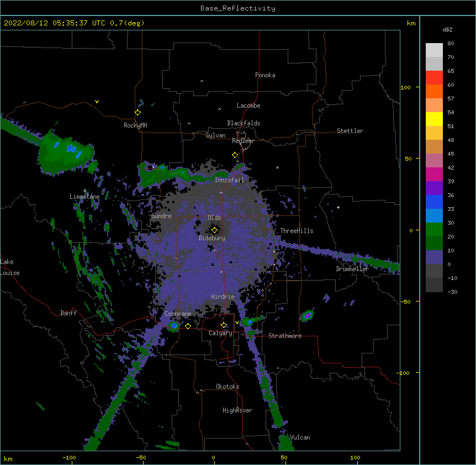Click the Limestone label
The height and width of the screenshot is (465, 476).
click(84, 197)
